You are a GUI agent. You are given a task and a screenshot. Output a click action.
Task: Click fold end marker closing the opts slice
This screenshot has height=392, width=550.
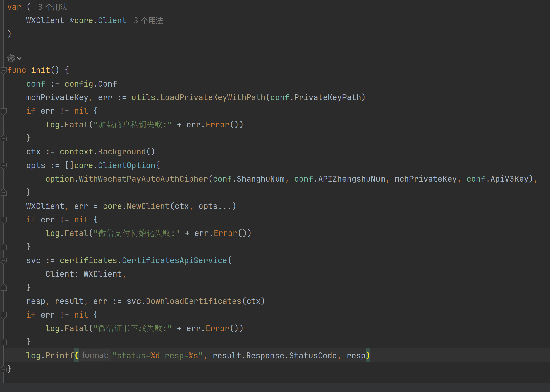coord(3,192)
